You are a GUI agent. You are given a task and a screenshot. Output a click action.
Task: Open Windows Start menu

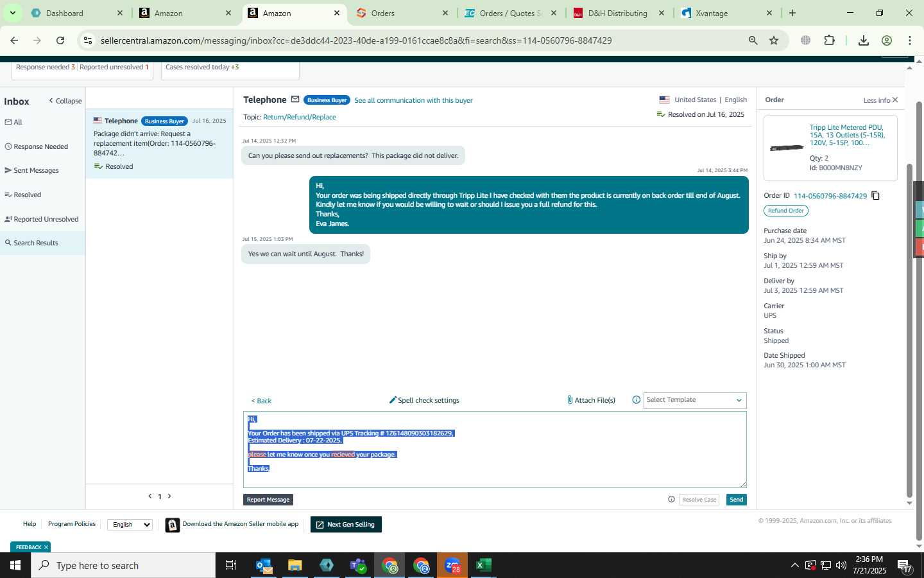[15, 565]
